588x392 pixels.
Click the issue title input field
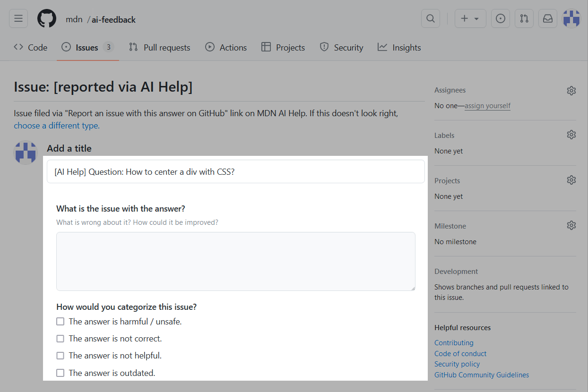235,171
